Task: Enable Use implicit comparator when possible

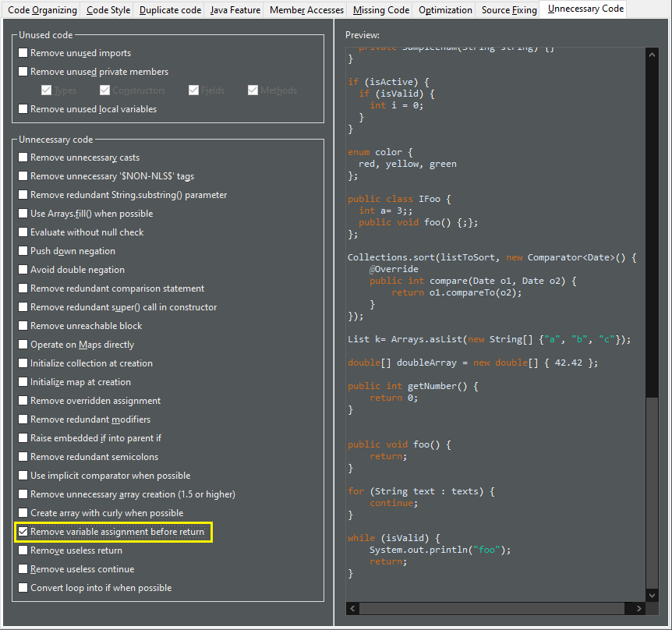Action: pos(23,476)
